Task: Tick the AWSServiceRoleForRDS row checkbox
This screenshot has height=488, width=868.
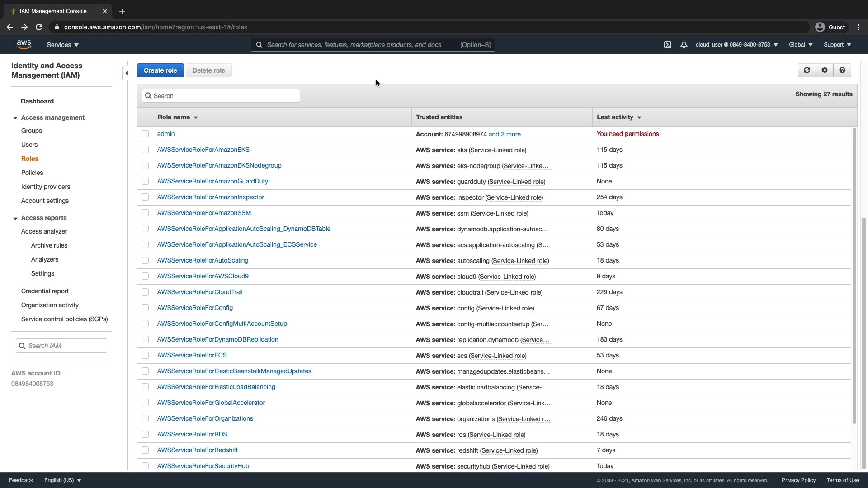Action: pos(145,434)
